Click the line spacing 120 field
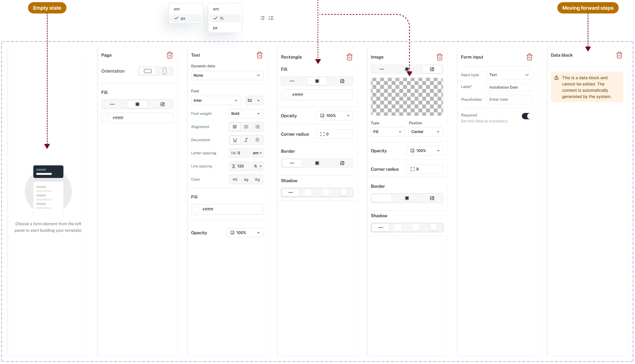The width and height of the screenshot is (635, 364). pyautogui.click(x=239, y=166)
